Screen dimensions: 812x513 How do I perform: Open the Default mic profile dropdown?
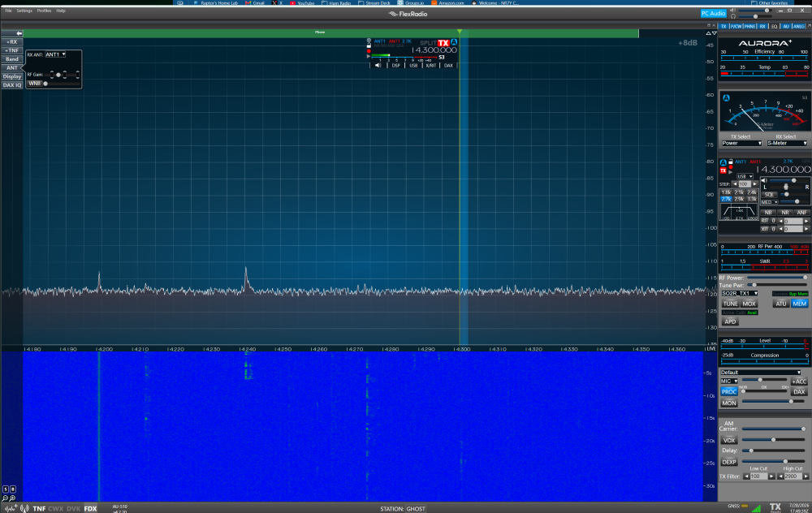pyautogui.click(x=761, y=373)
